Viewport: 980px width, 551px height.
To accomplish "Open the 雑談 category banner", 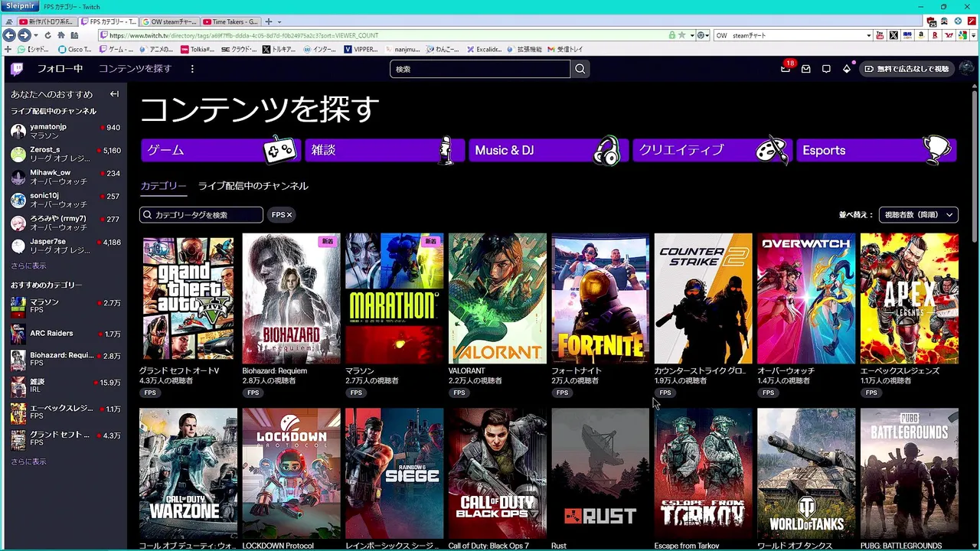I will point(384,150).
